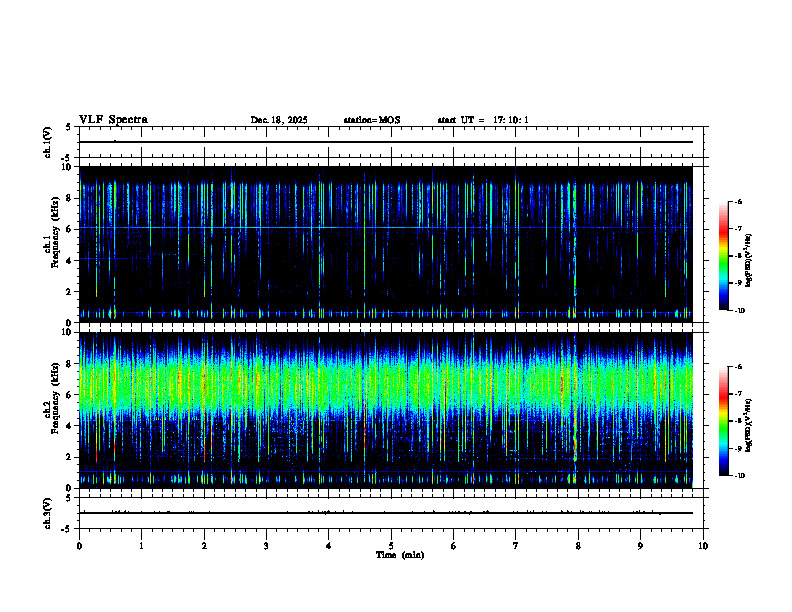The image size is (792, 612).
Task: Click the time axis tick label '7'
Action: (516, 546)
